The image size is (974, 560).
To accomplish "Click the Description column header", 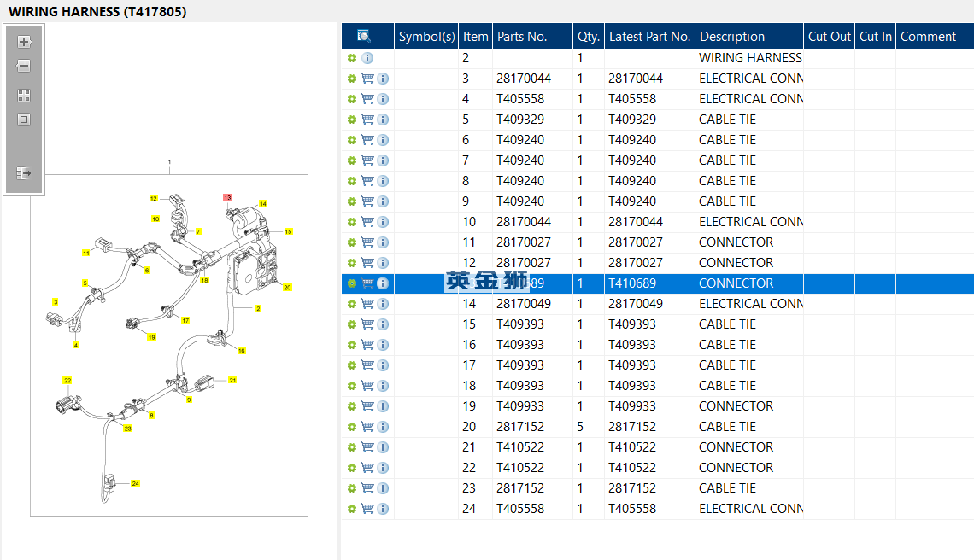I will [749, 36].
